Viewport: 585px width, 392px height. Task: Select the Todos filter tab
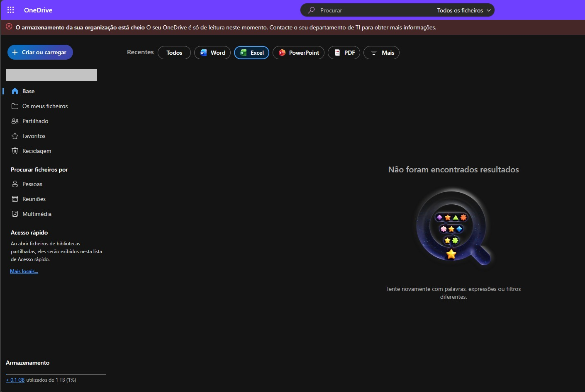point(174,53)
